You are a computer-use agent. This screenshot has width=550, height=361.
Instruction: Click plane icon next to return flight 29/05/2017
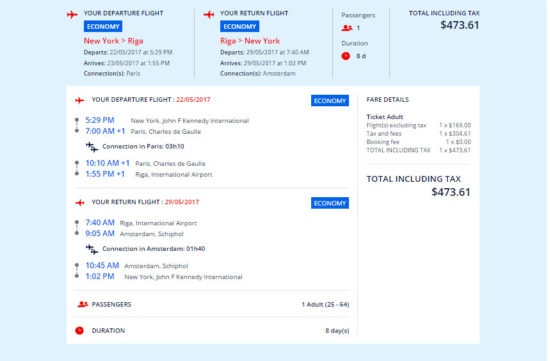tap(80, 203)
